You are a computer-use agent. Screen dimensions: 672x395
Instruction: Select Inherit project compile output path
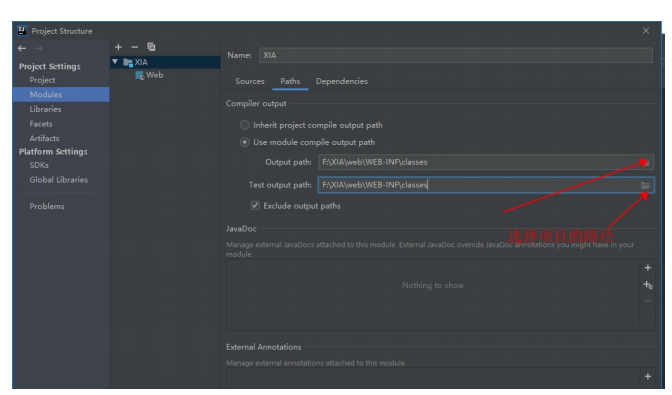244,125
